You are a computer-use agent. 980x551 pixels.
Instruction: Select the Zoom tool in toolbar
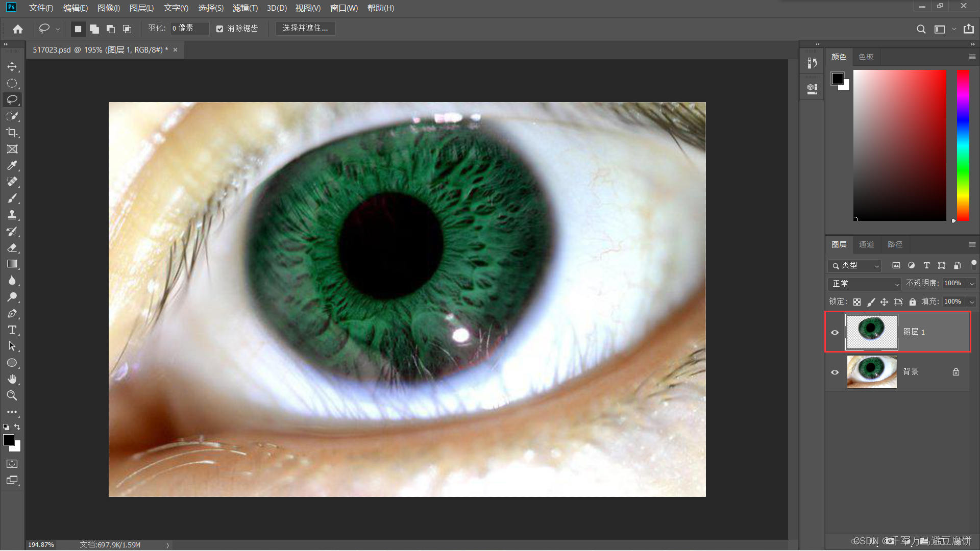click(12, 395)
